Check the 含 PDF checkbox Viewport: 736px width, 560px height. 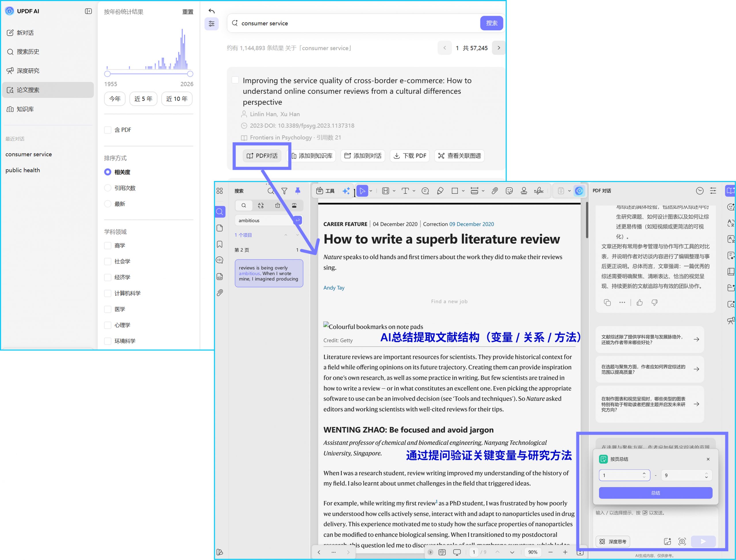click(x=108, y=130)
